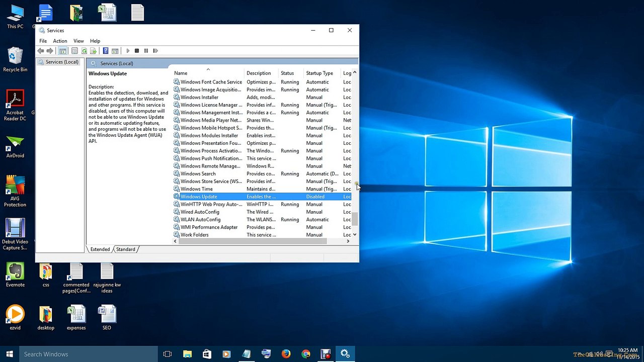Select Services (Local) in console tree
The image size is (644, 362).
(58, 62)
